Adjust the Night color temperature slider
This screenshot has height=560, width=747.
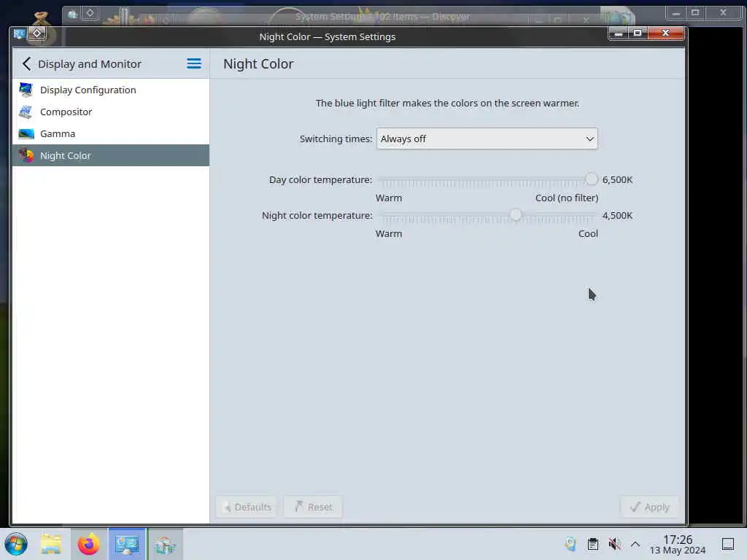coord(487,215)
